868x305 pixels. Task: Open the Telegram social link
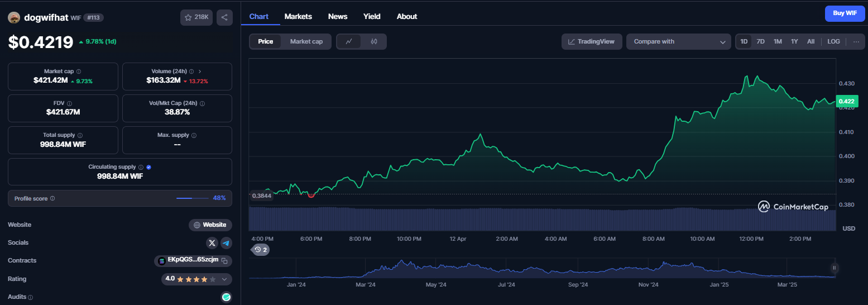(x=226, y=243)
